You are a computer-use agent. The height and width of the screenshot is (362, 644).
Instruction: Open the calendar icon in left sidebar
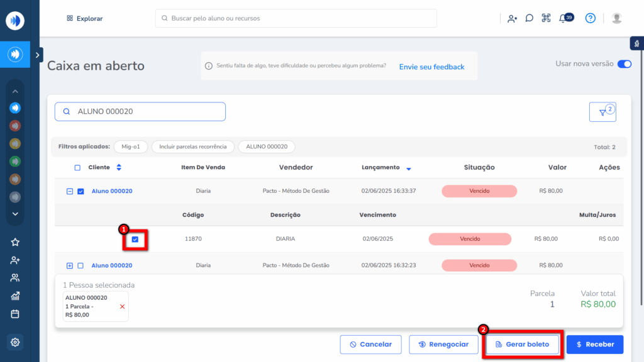coord(15,314)
